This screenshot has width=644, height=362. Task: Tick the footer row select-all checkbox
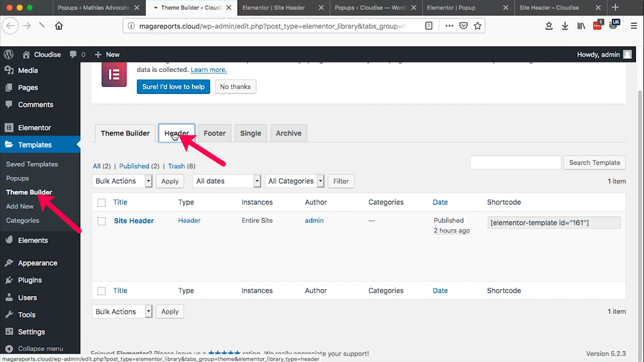[x=101, y=291]
